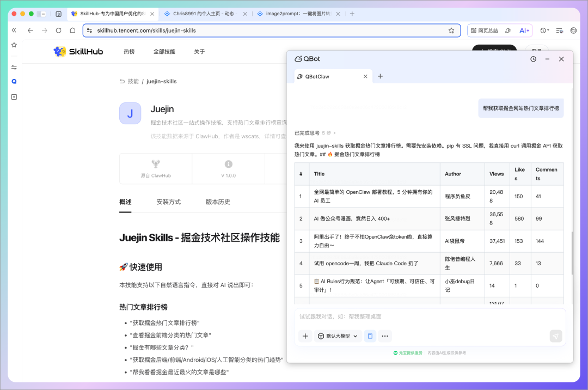This screenshot has height=390, width=588.
Task: Click the browser home icon
Action: [72, 31]
